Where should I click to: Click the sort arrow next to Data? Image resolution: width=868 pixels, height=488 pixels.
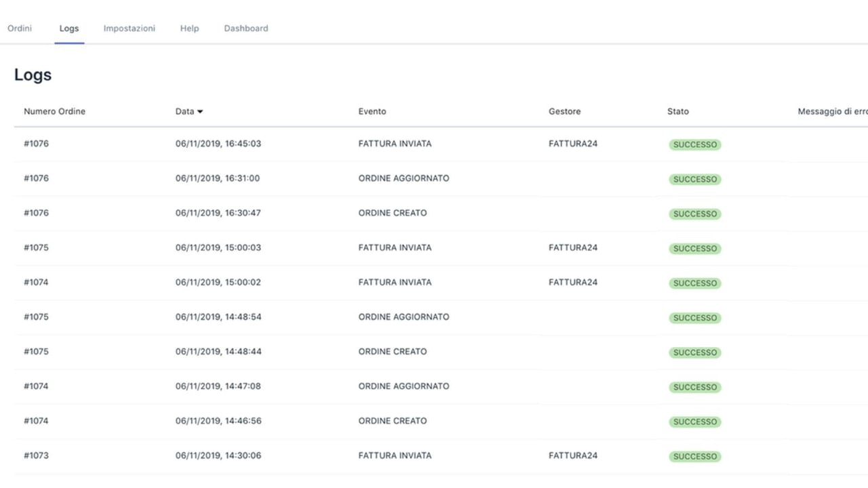click(x=200, y=112)
